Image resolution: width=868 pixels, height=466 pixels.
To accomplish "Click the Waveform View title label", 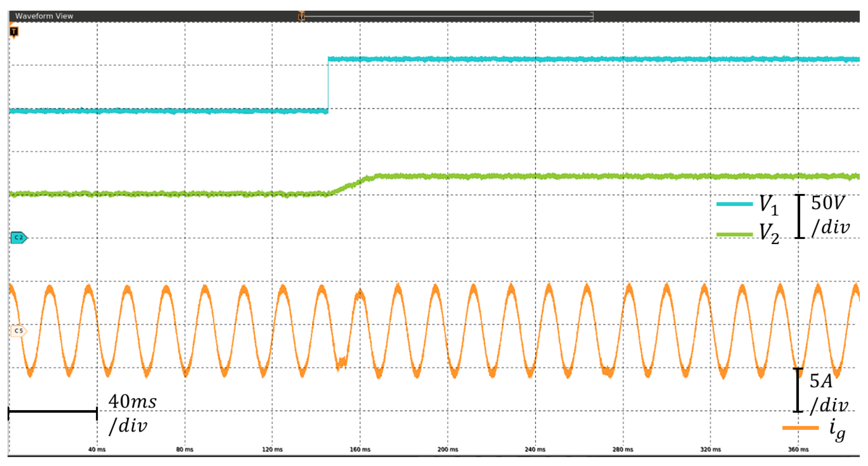I will tap(44, 16).
